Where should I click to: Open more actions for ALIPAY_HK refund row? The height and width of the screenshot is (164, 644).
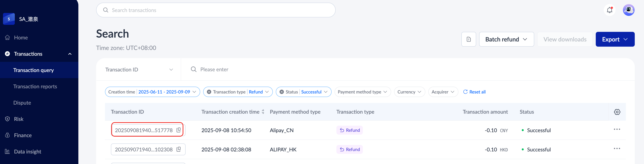(616, 149)
